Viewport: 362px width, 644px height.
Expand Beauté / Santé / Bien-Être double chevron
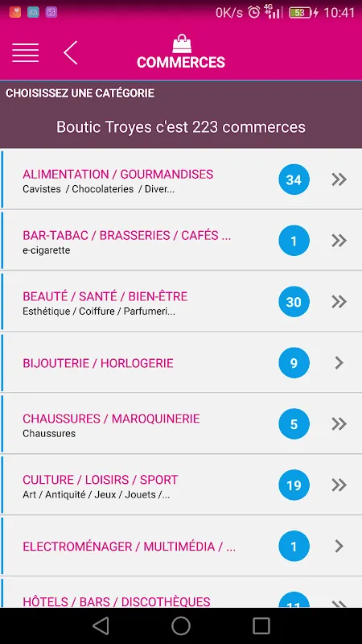339,302
